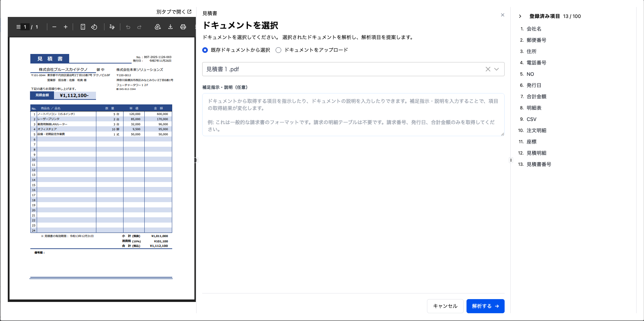Zoom out the PDF preview
Screen dimensions: 644x321
pos(54,27)
